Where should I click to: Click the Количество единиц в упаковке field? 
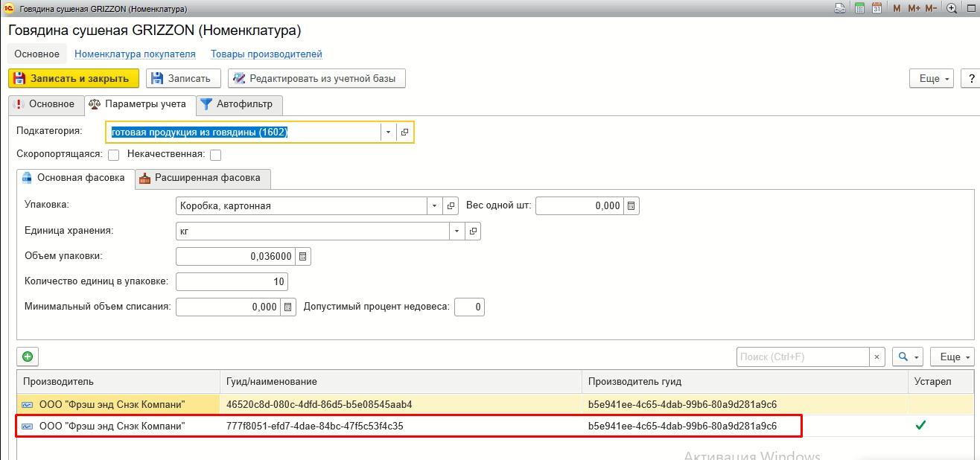pyautogui.click(x=232, y=282)
